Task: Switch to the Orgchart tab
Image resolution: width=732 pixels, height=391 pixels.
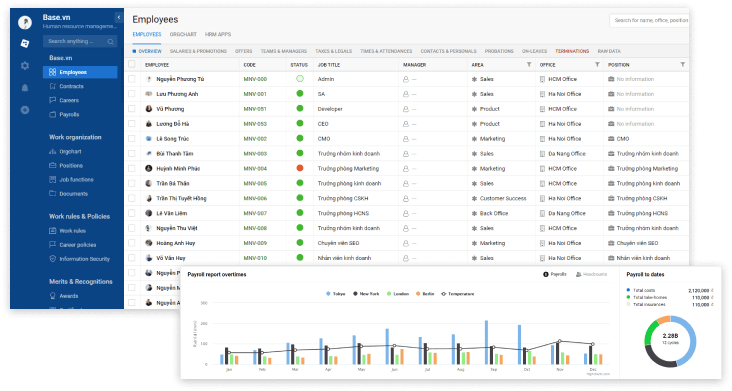Action: click(x=183, y=35)
